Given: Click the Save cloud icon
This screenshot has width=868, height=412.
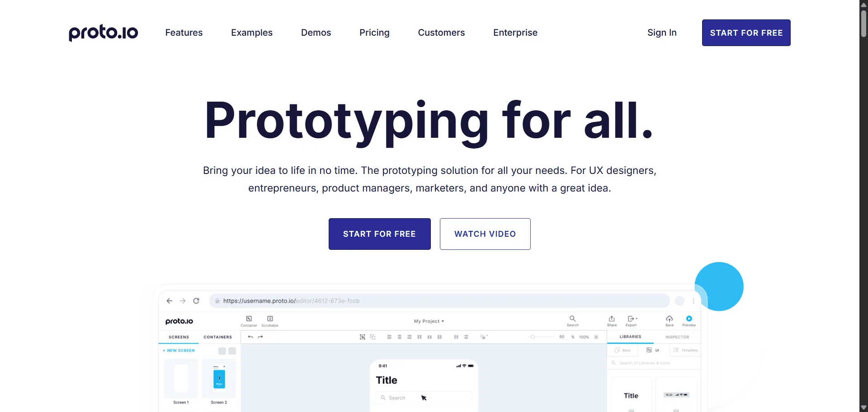Looking at the screenshot, I should point(670,319).
